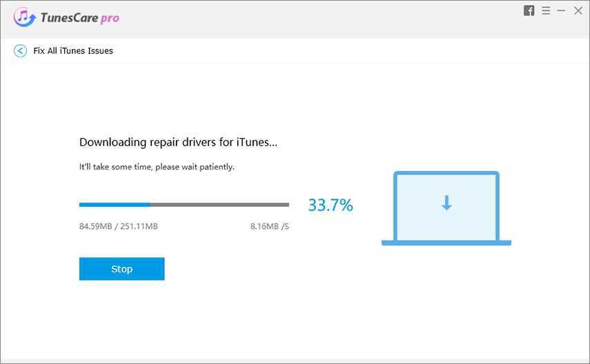
Task: Go back using the circled arrow icon
Action: pyautogui.click(x=20, y=51)
